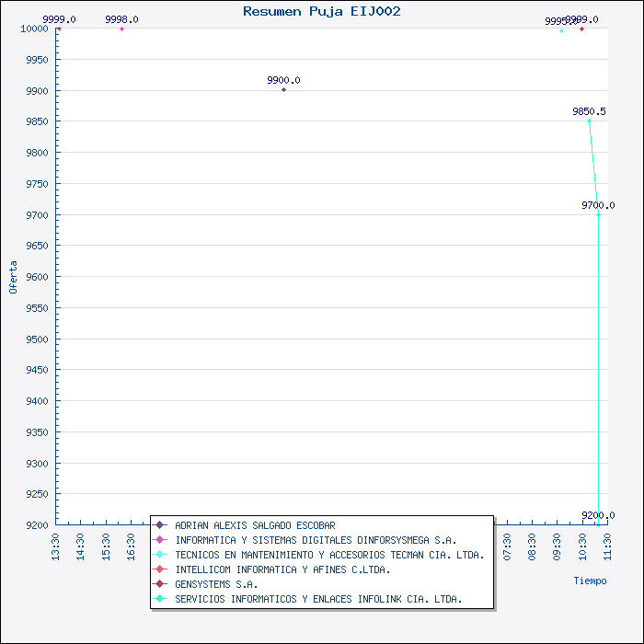
Task: Select the GENSYSTEMS S.A. legend text
Action: [x=216, y=584]
